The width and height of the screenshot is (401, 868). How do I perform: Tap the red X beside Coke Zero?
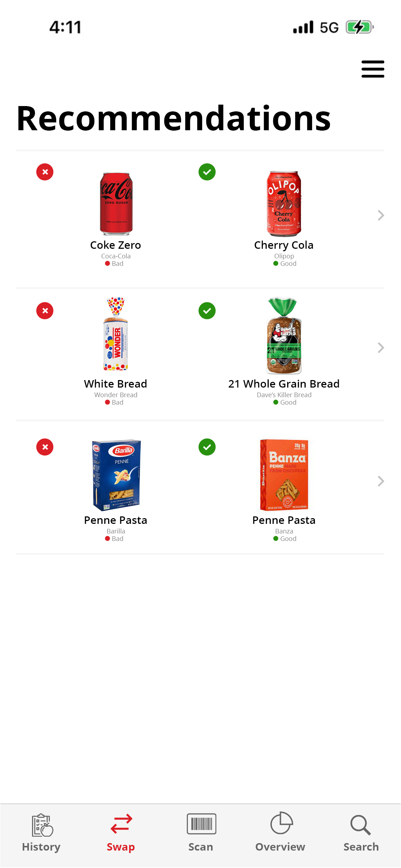pos(45,172)
